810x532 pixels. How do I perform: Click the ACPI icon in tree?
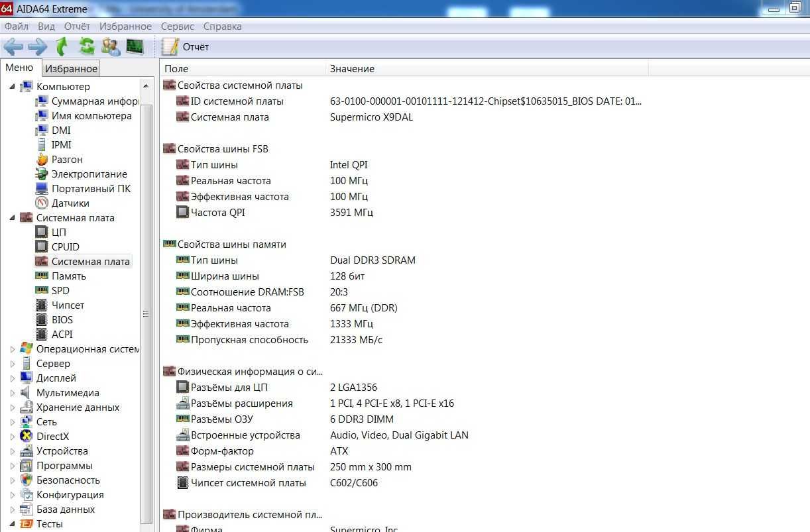pos(42,334)
